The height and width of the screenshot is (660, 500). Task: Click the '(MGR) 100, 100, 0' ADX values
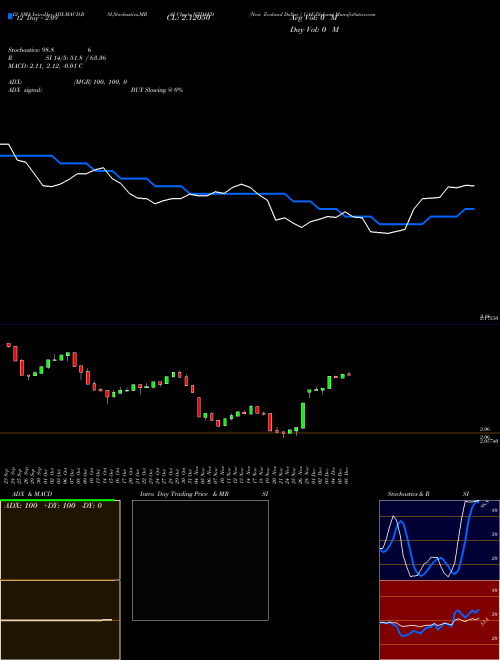click(x=101, y=82)
